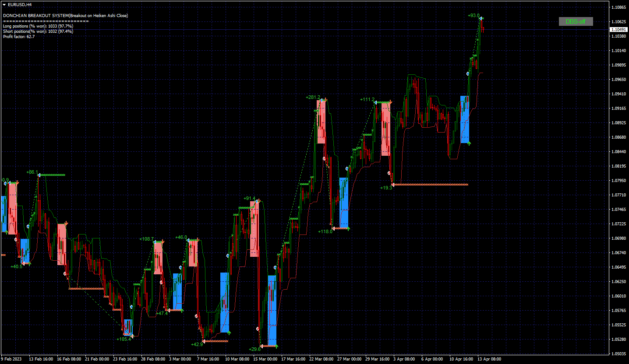Open the EURUSD,H4 chart menu triangle
The width and height of the screenshot is (629, 364).
pyautogui.click(x=4, y=4)
